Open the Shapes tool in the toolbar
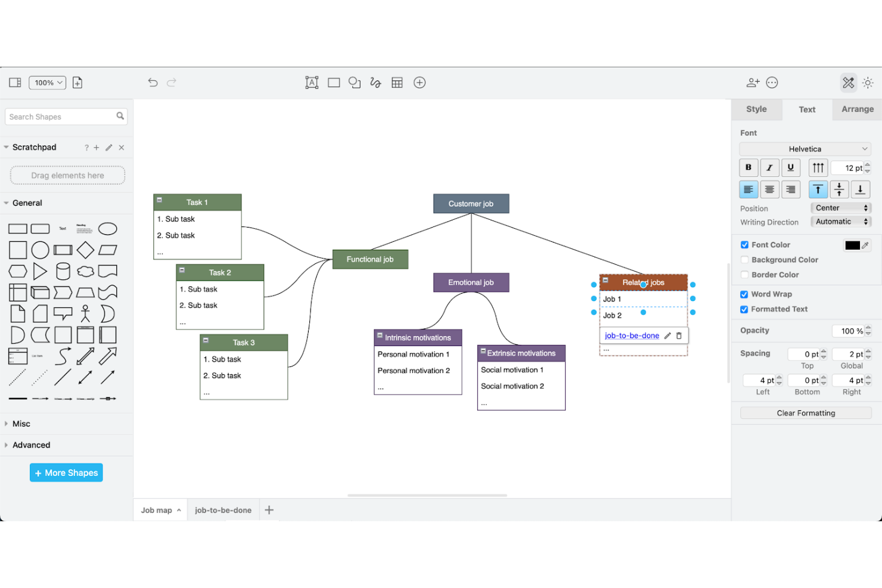882x588 pixels. coord(355,83)
